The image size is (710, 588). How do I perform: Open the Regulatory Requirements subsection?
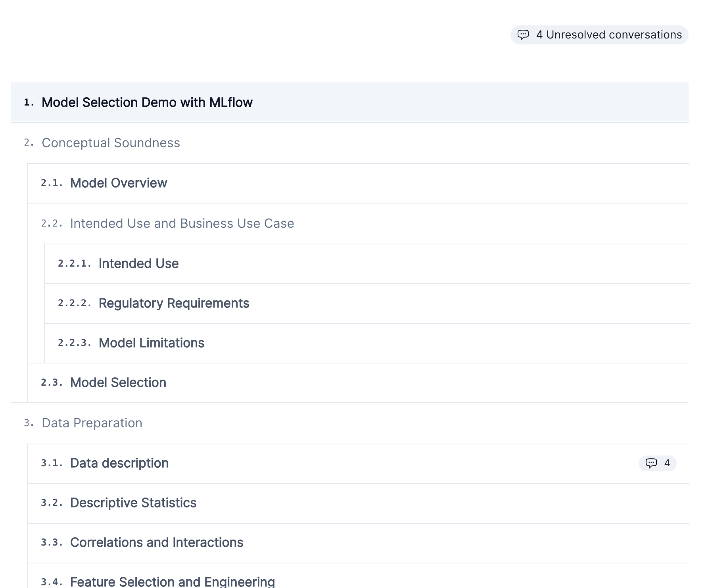click(174, 303)
